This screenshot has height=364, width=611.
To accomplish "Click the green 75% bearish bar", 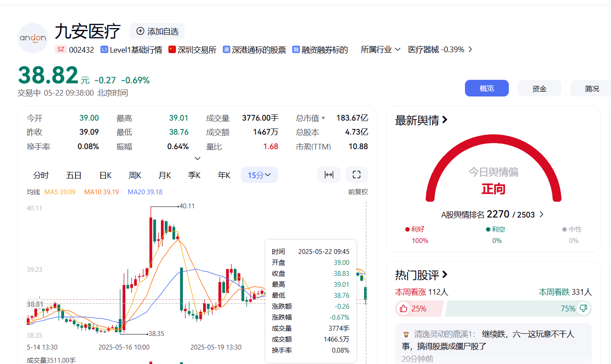I will (518, 309).
